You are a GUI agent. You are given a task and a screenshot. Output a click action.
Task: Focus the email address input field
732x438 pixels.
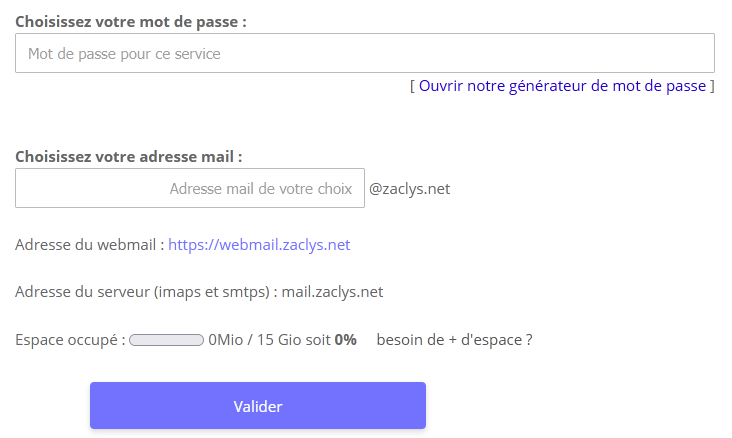click(x=190, y=188)
